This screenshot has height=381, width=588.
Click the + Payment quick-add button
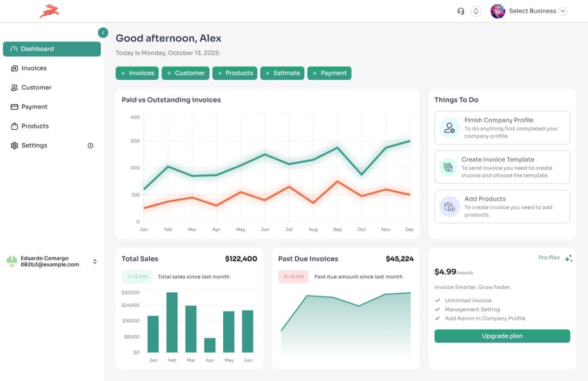(329, 73)
